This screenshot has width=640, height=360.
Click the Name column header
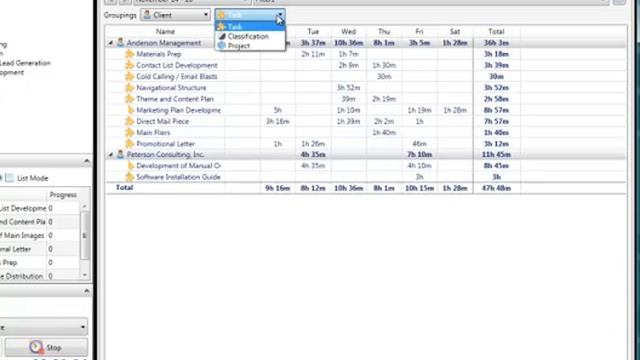(x=165, y=31)
